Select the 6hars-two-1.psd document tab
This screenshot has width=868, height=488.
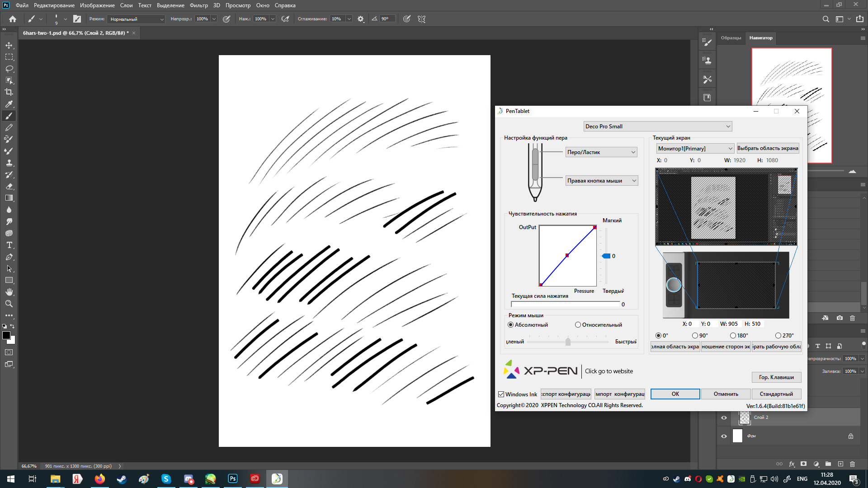(x=75, y=33)
